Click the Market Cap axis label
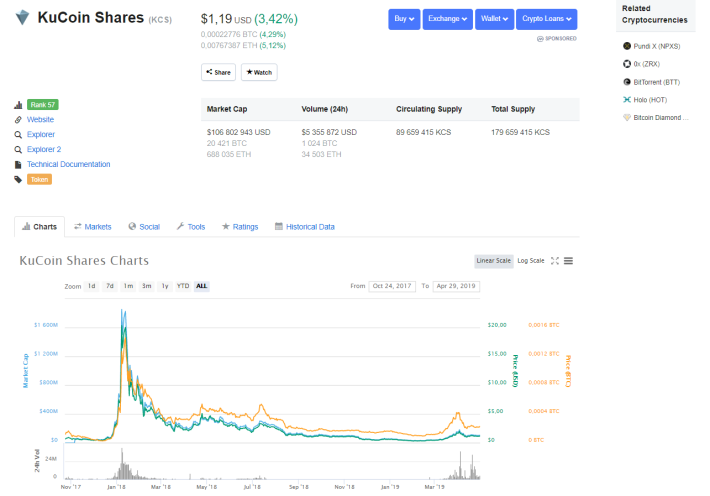Image resolution: width=710 pixels, height=496 pixels. tap(25, 371)
